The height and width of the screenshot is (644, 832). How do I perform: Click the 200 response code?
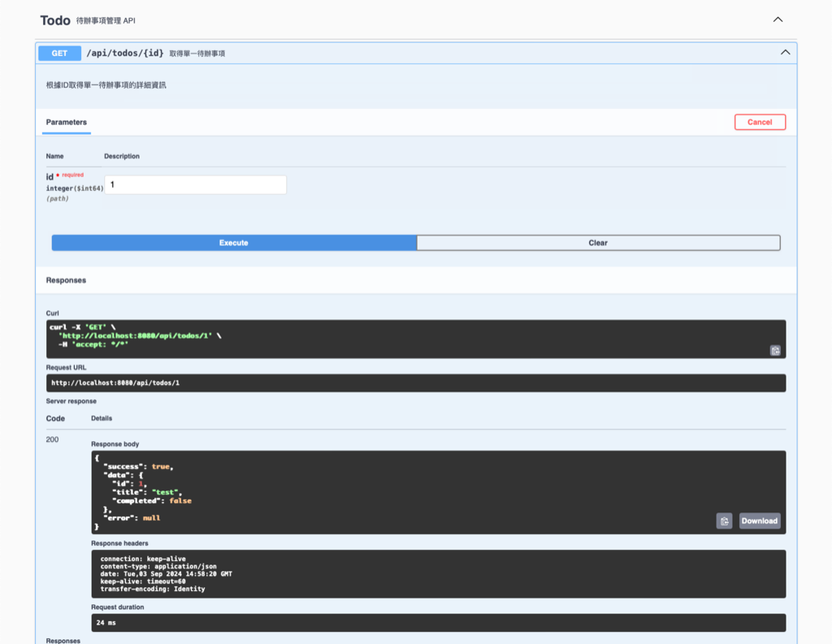tap(52, 440)
